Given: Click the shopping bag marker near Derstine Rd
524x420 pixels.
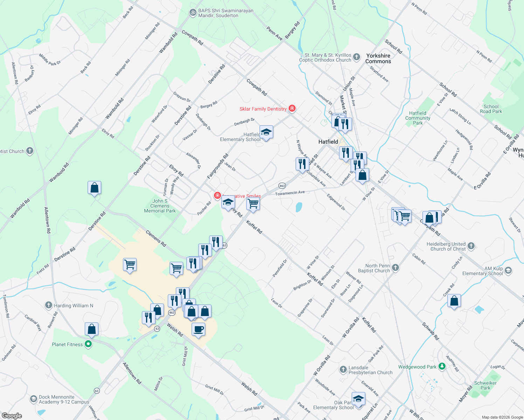Looking at the screenshot, I should tap(94, 187).
